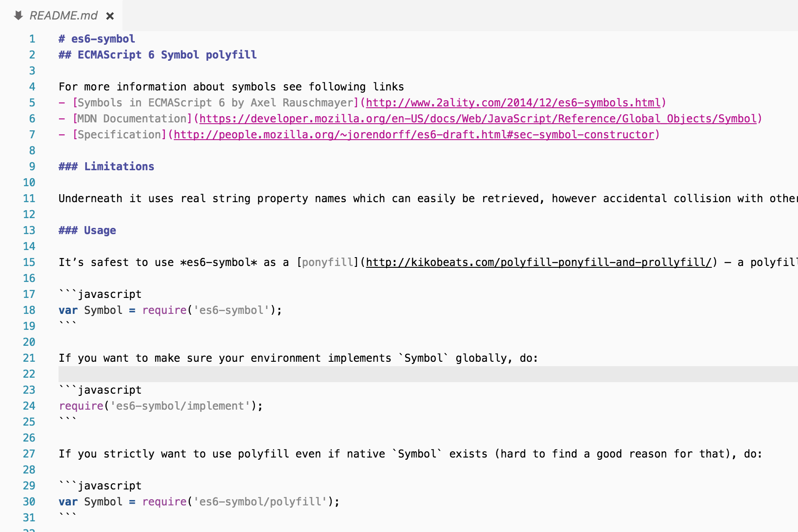Select the README.md tab label
The image size is (798, 532).
[63, 16]
